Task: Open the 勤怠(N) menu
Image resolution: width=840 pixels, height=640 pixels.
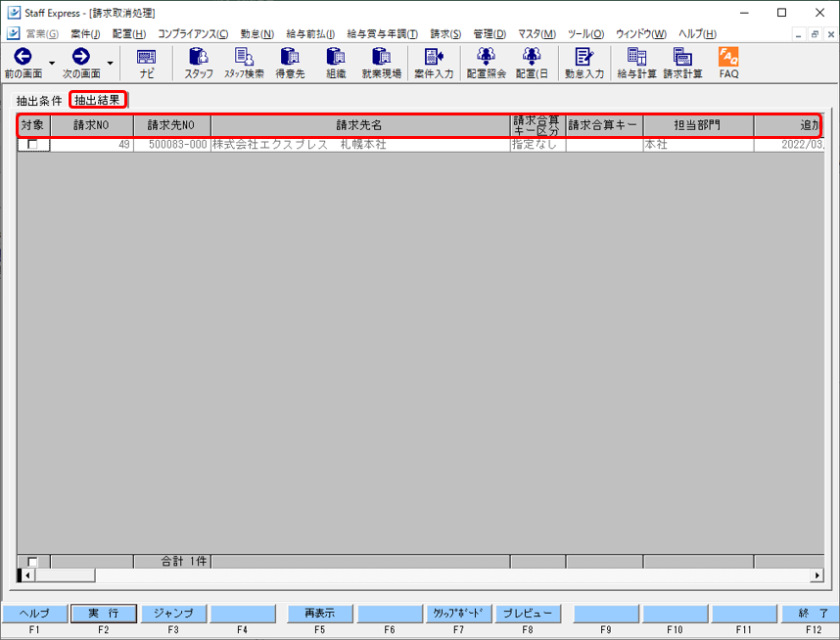Action: pos(257,33)
